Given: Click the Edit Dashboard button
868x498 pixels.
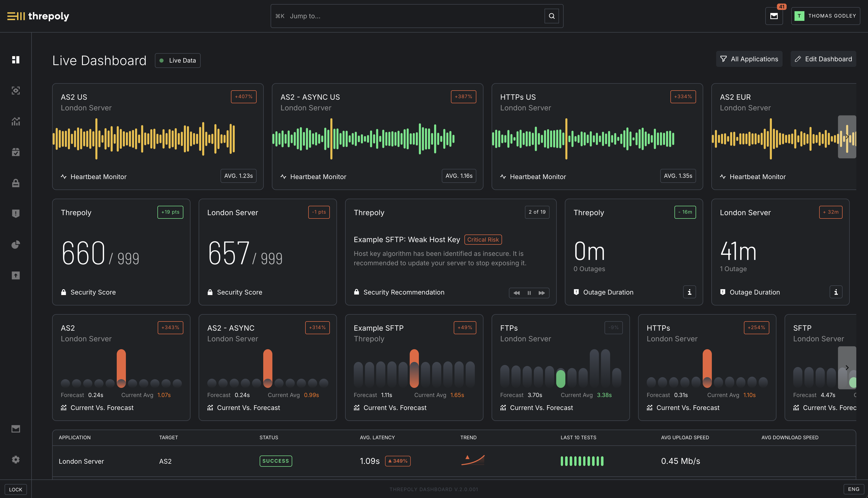Looking at the screenshot, I should click(x=823, y=59).
